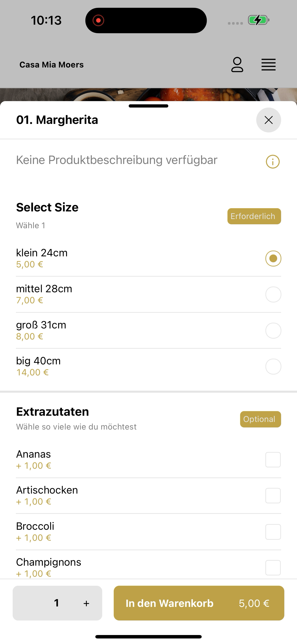The image size is (297, 644).
Task: Pick the big 40cm size
Action: tap(148, 366)
